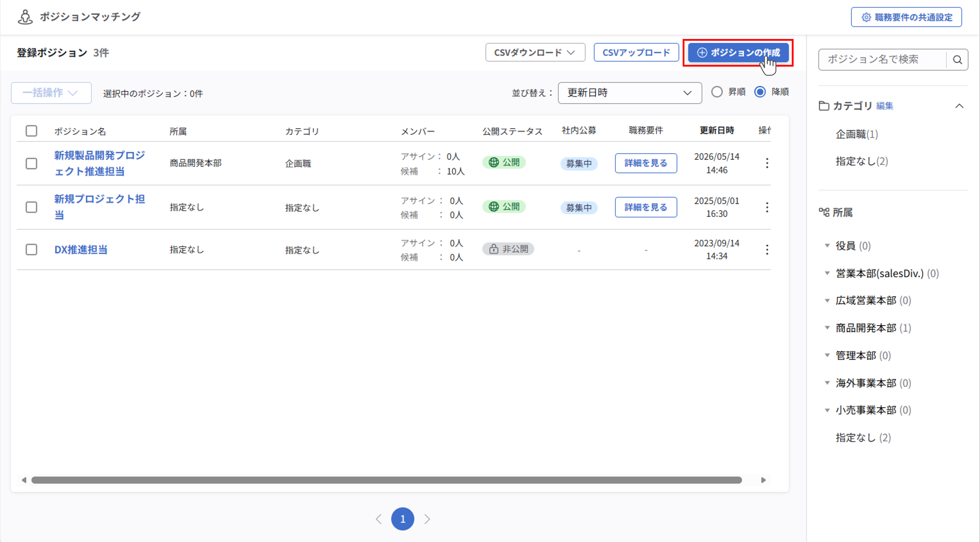Open the 更新日時 sort dropdown
The height and width of the screenshot is (542, 980).
coord(630,93)
